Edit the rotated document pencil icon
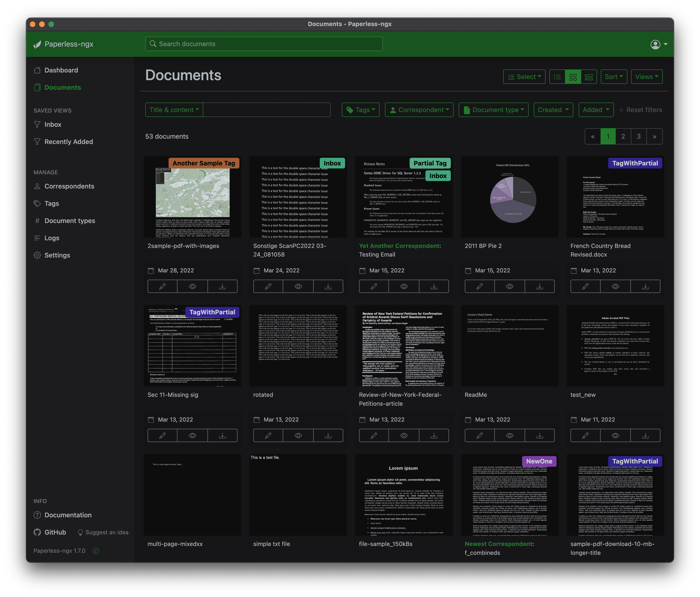Viewport: 700px width, 597px height. click(268, 436)
